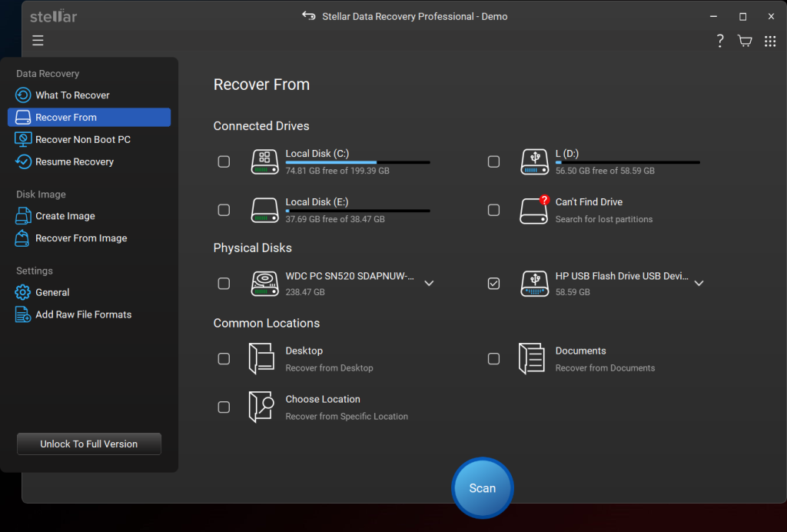Click 'Recover from Specific Location' text
This screenshot has width=787, height=532.
click(347, 417)
